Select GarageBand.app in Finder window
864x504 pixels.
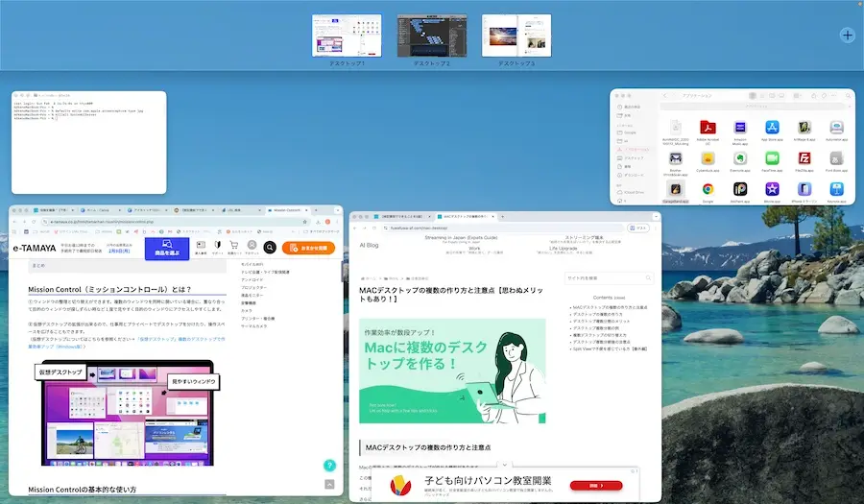pos(676,189)
